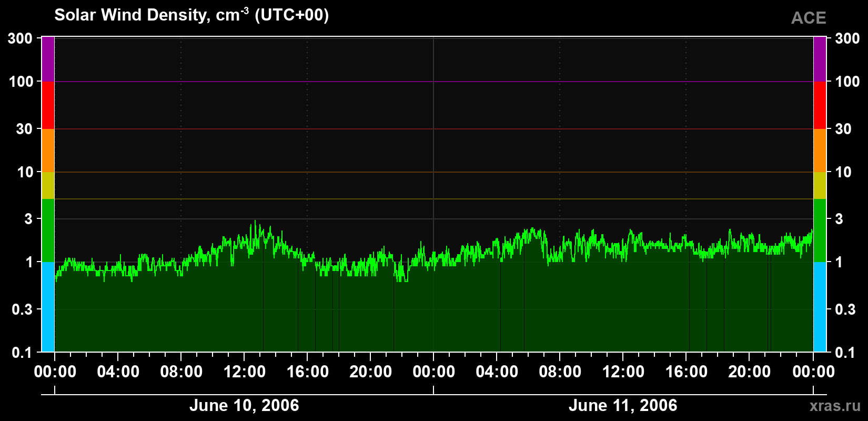This screenshot has height=421, width=868.
Task: Click the blue color band on left scale
Action: click(48, 307)
